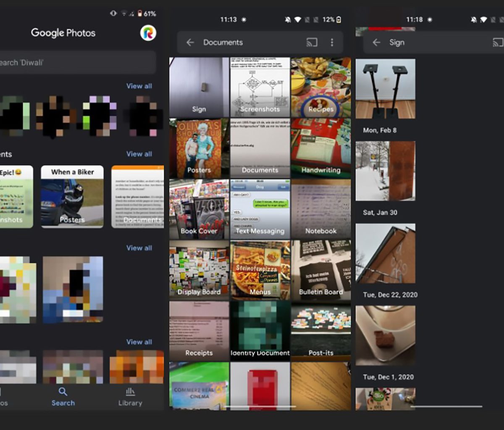Screen dimensions: 504x430
Task: Open the Recipes category tile
Action: pos(321,87)
